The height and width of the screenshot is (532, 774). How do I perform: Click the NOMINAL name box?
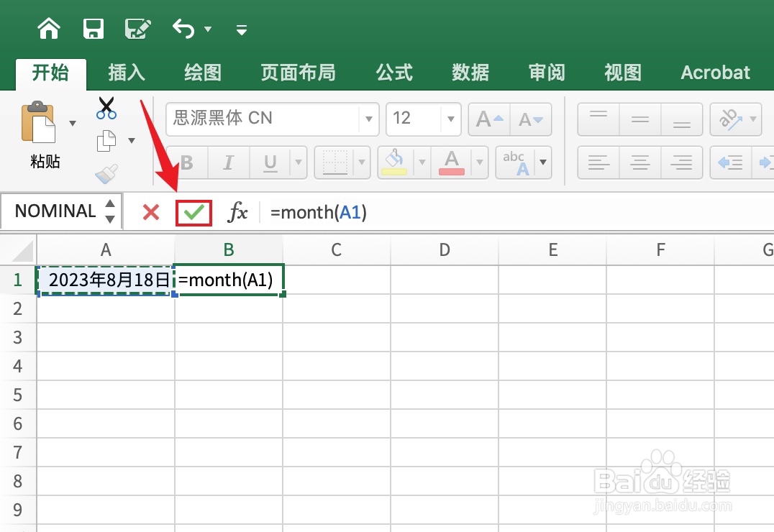(54, 211)
